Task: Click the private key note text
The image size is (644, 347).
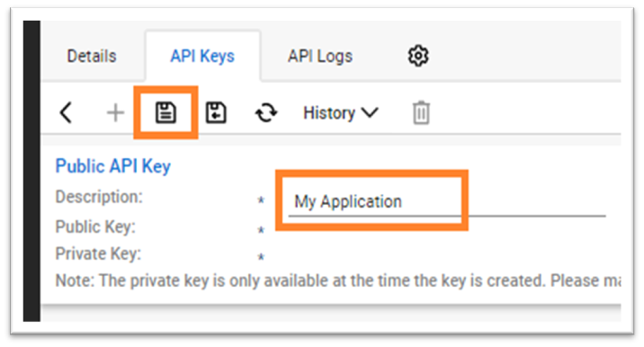Action: (x=338, y=280)
